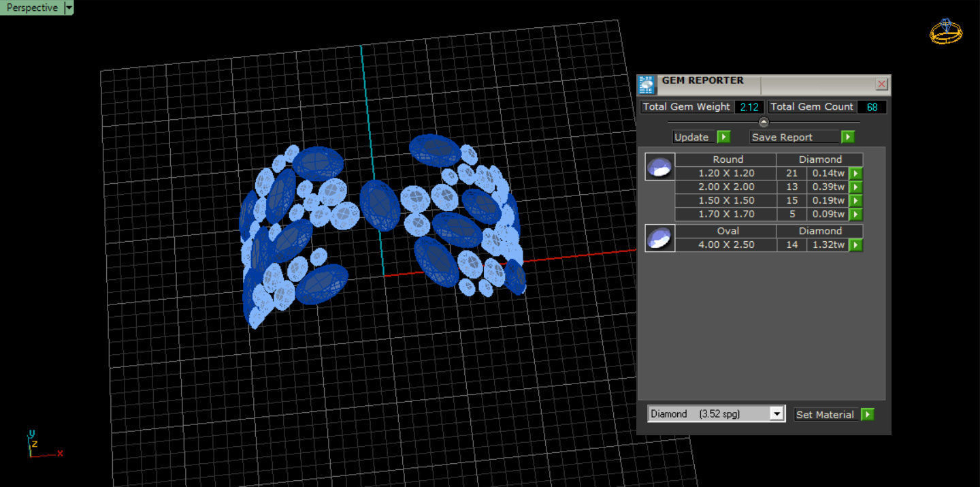The image size is (980, 487).
Task: Click the 1.20 X 1.20 size cell
Action: pyautogui.click(x=726, y=173)
